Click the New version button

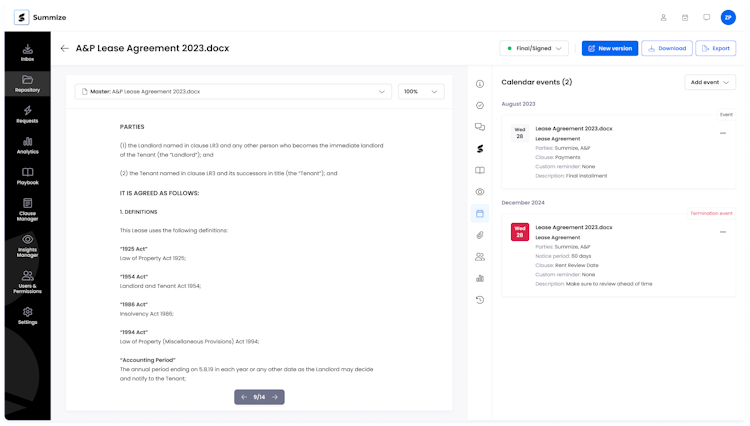pyautogui.click(x=608, y=48)
